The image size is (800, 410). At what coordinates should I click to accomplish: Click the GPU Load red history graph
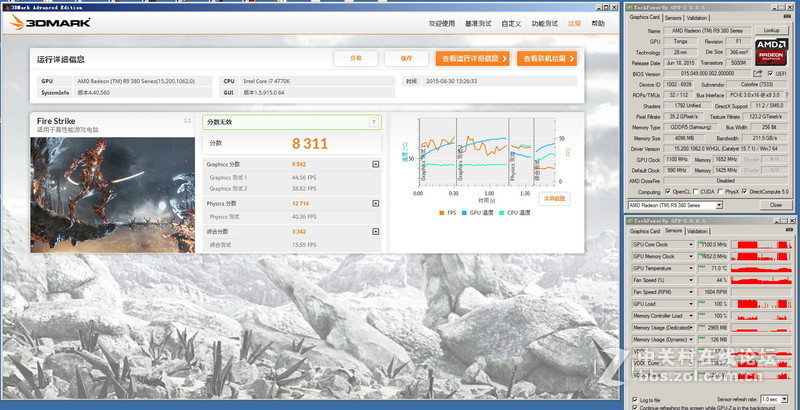point(761,304)
